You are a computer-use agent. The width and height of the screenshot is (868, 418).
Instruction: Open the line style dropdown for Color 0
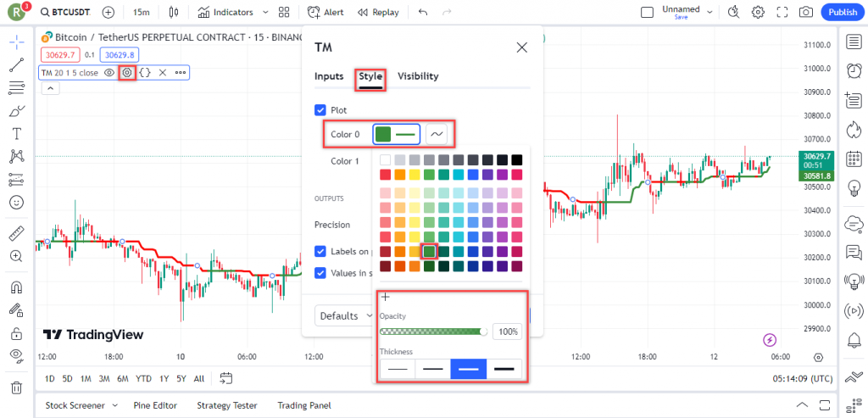click(437, 134)
